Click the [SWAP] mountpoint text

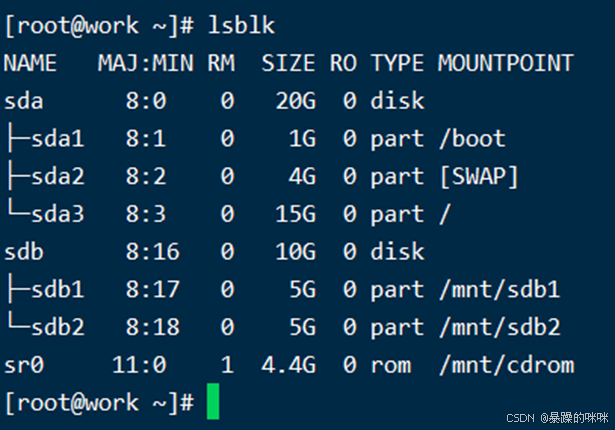coord(478,177)
